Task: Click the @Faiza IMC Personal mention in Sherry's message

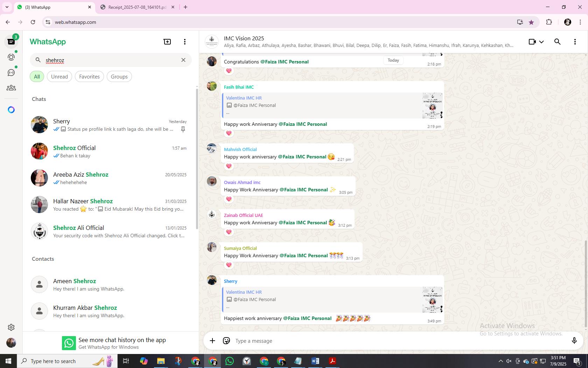Action: coord(307,318)
